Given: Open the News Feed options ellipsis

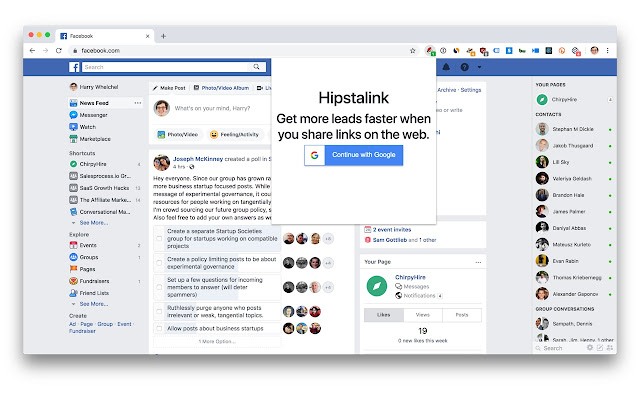Looking at the screenshot, I should [138, 103].
